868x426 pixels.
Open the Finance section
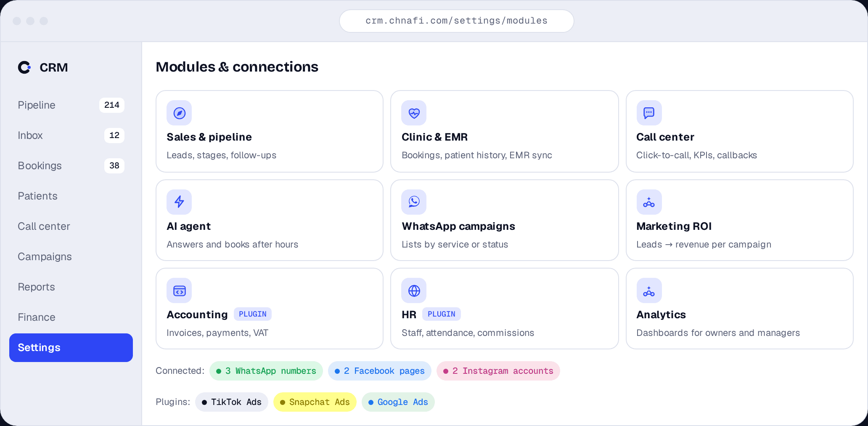pyautogui.click(x=71, y=317)
